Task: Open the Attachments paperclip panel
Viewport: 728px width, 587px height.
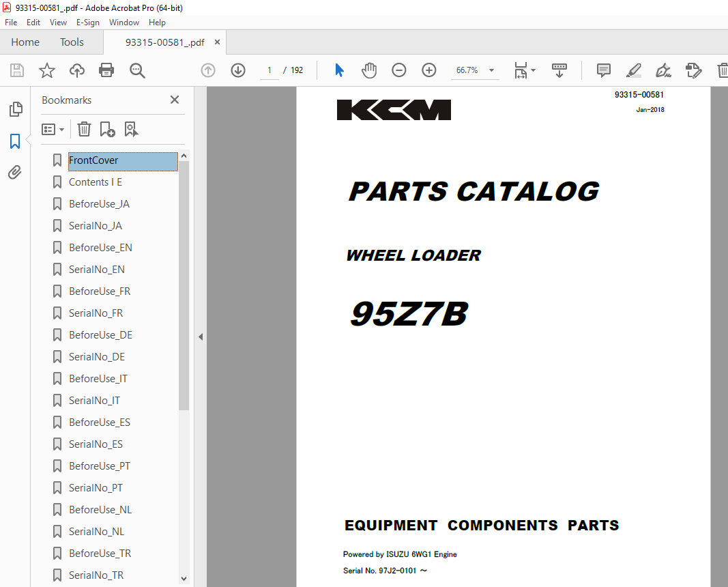Action: (x=15, y=172)
